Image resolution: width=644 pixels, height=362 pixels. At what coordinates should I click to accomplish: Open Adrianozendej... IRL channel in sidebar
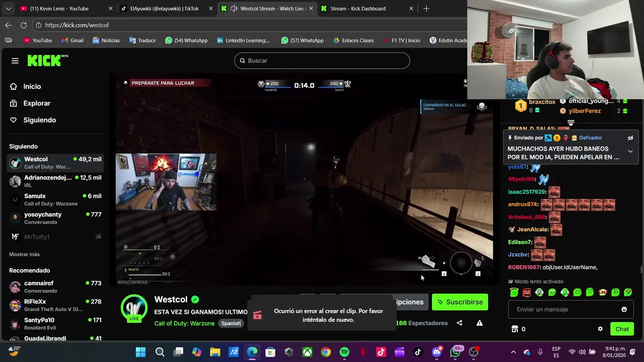[55, 181]
